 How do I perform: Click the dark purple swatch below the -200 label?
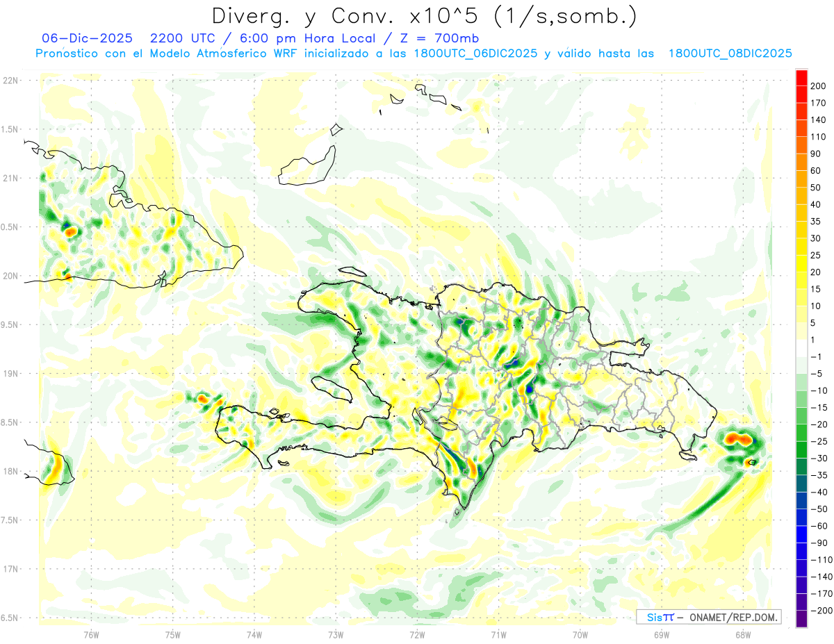[x=801, y=618]
